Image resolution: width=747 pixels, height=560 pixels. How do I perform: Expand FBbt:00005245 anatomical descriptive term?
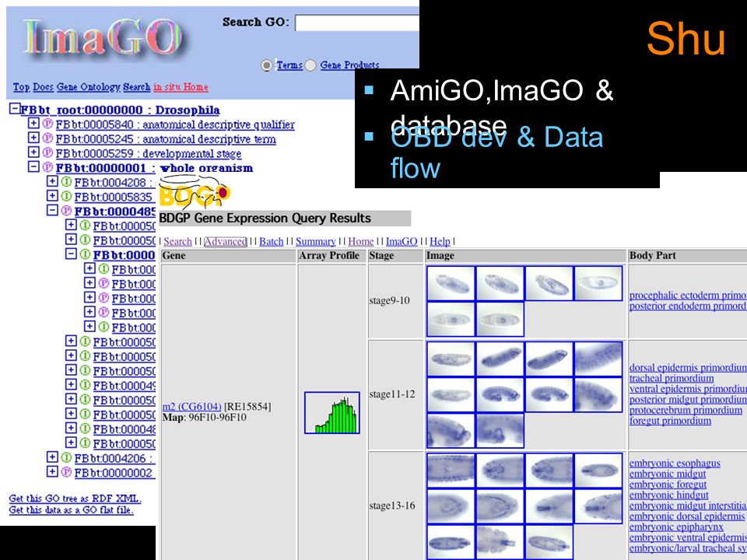[x=33, y=138]
